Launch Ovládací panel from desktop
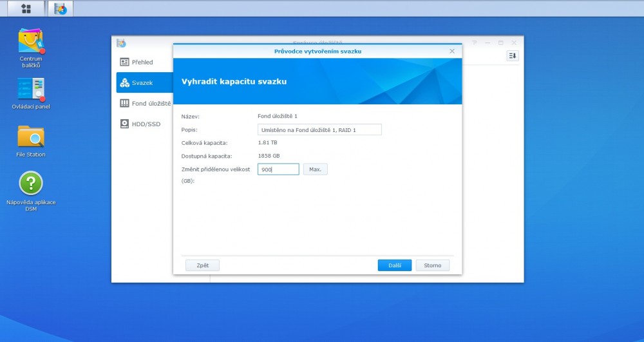The image size is (644, 342). [31, 89]
